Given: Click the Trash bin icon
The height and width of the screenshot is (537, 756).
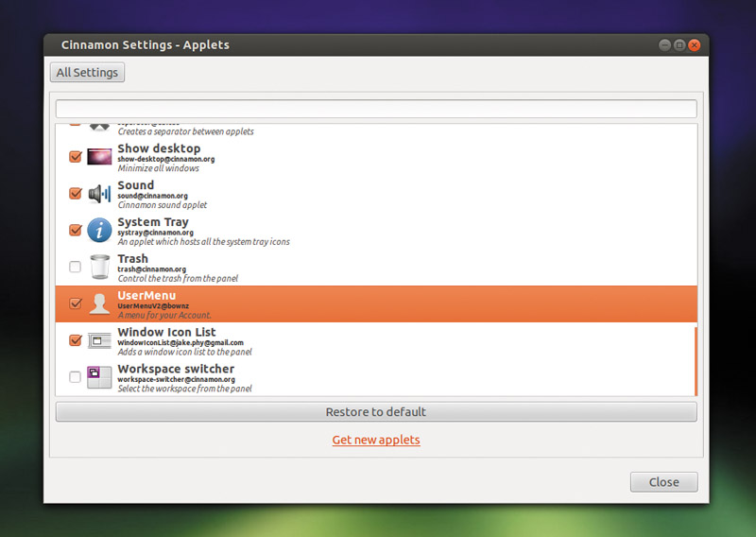Looking at the screenshot, I should (x=100, y=267).
